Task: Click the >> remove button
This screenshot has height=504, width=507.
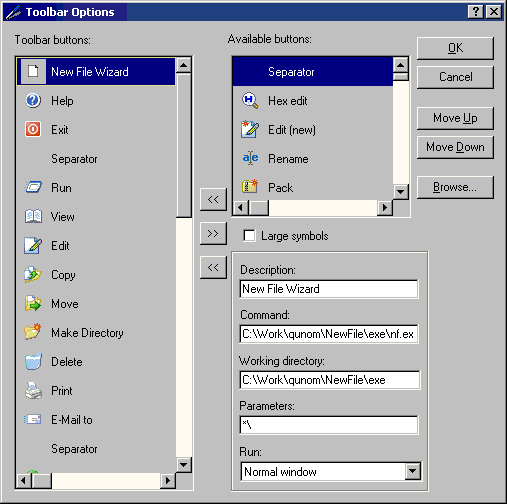Action: click(x=213, y=233)
